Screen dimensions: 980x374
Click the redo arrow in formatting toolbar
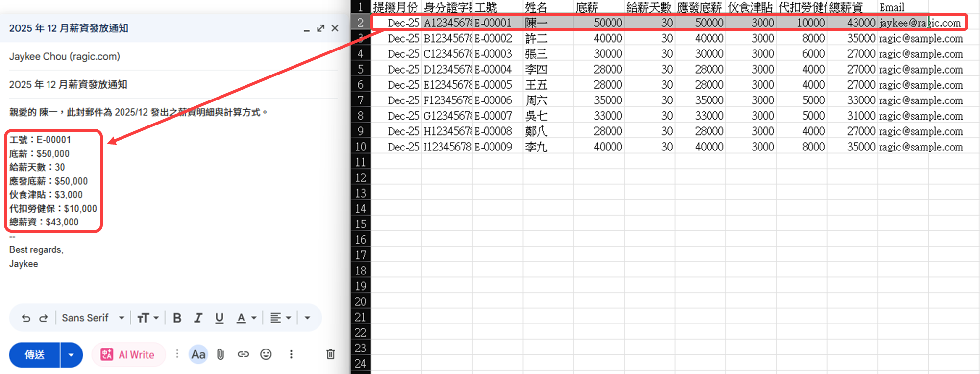(x=44, y=318)
